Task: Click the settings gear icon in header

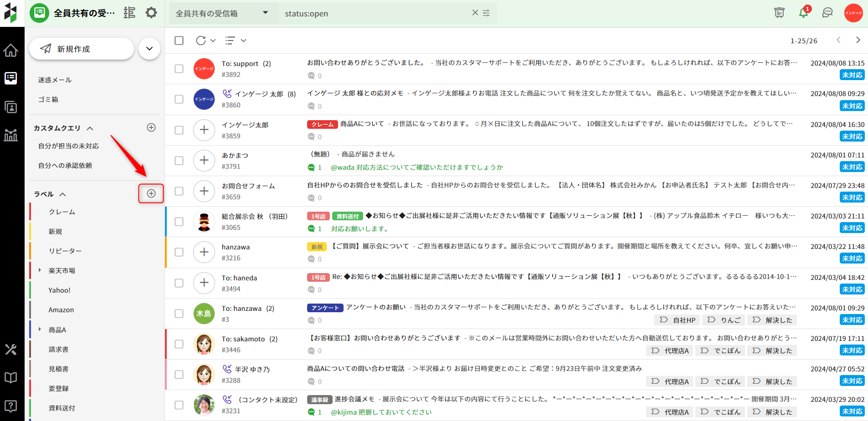Action: [x=151, y=13]
